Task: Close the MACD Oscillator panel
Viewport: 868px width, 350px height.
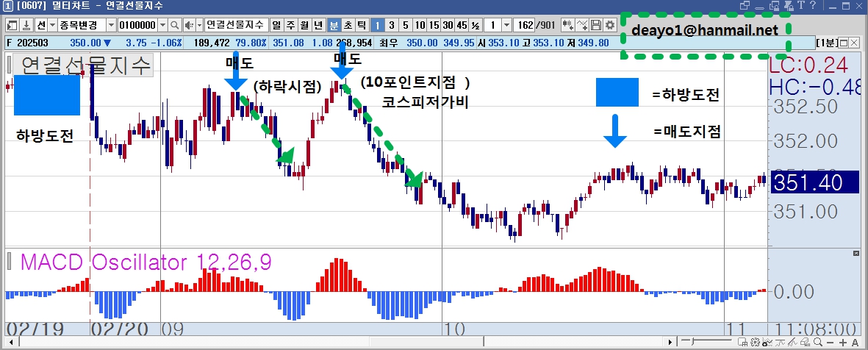Action: 856,253
